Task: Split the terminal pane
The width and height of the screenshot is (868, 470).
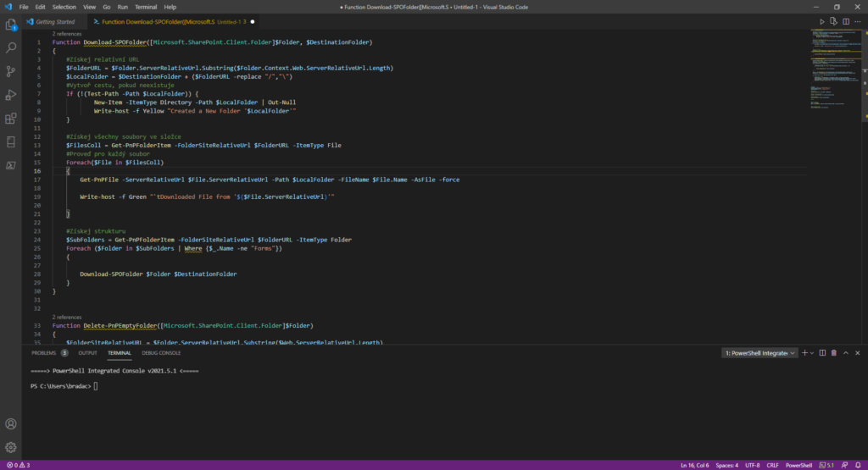Action: click(x=822, y=353)
